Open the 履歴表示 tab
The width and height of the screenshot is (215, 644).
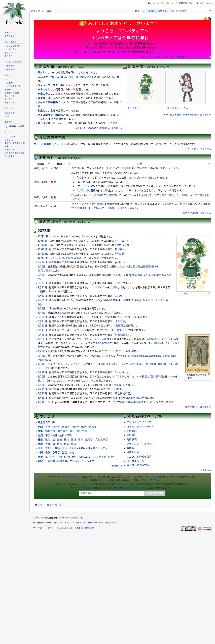(162, 11)
